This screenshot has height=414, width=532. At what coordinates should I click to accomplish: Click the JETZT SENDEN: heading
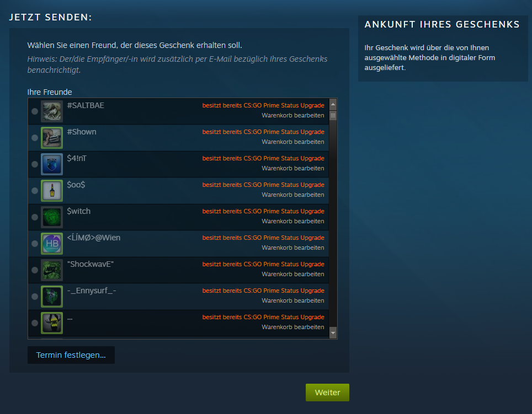[51, 17]
